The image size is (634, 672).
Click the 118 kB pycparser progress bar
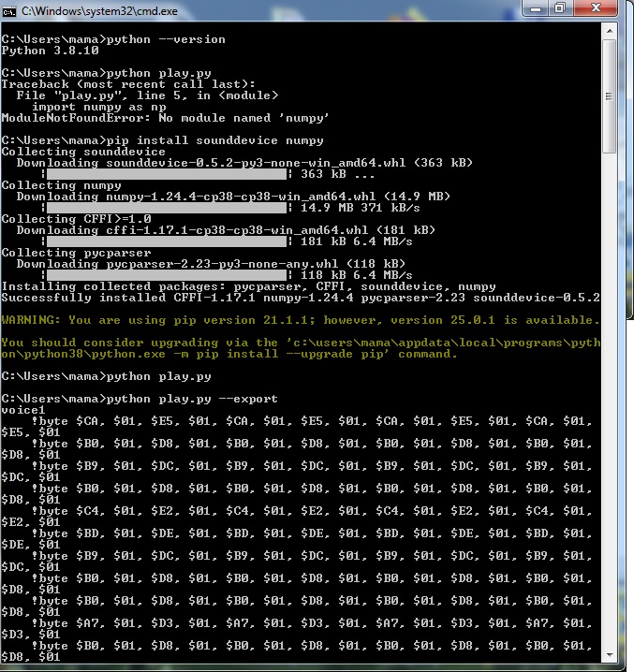tap(167, 275)
